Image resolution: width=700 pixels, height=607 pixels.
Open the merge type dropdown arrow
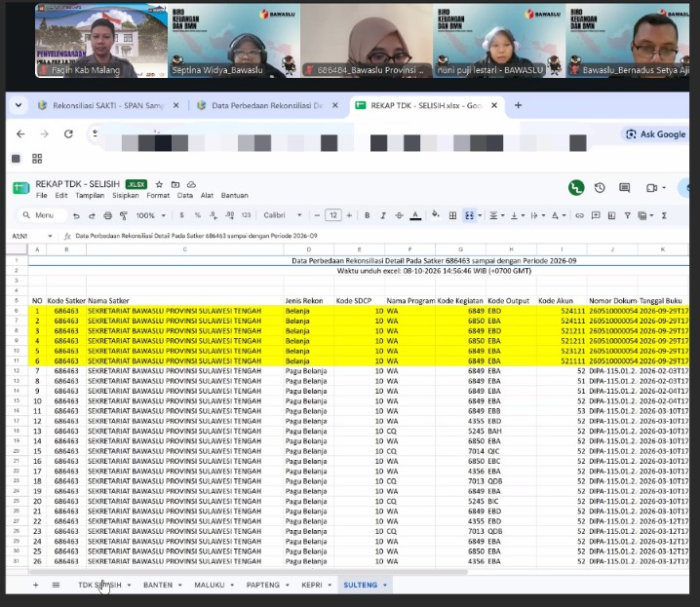tap(480, 215)
